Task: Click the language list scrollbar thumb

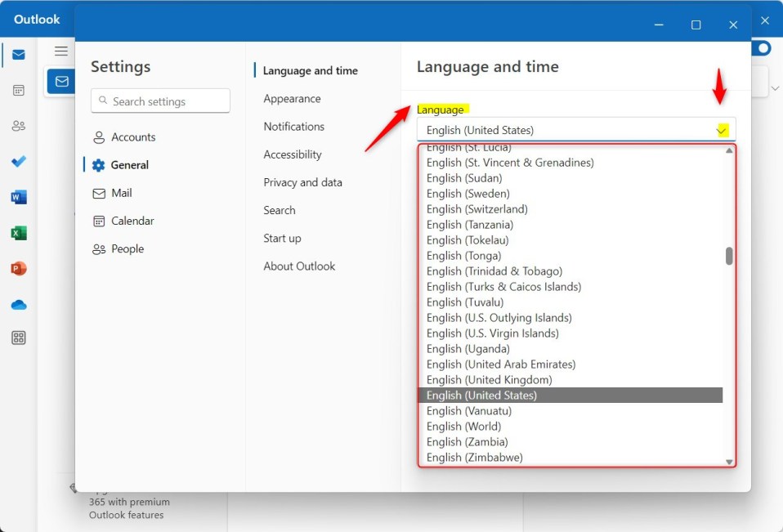Action: 729,256
